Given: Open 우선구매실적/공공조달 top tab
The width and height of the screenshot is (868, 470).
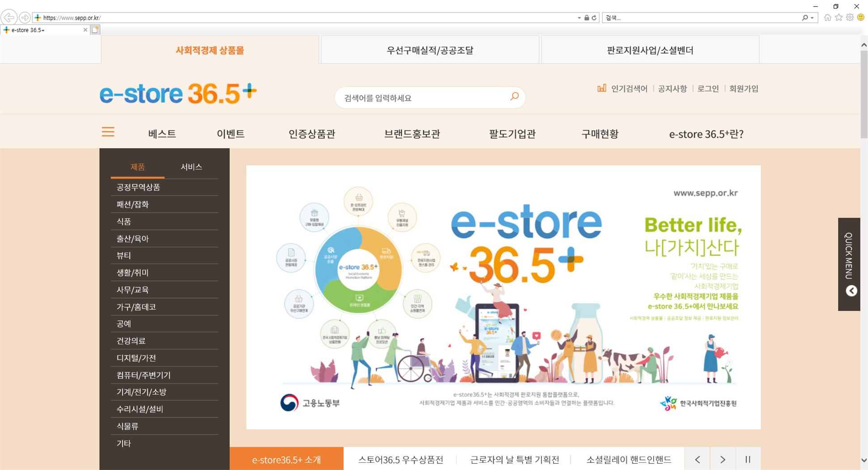Looking at the screenshot, I should [x=430, y=50].
